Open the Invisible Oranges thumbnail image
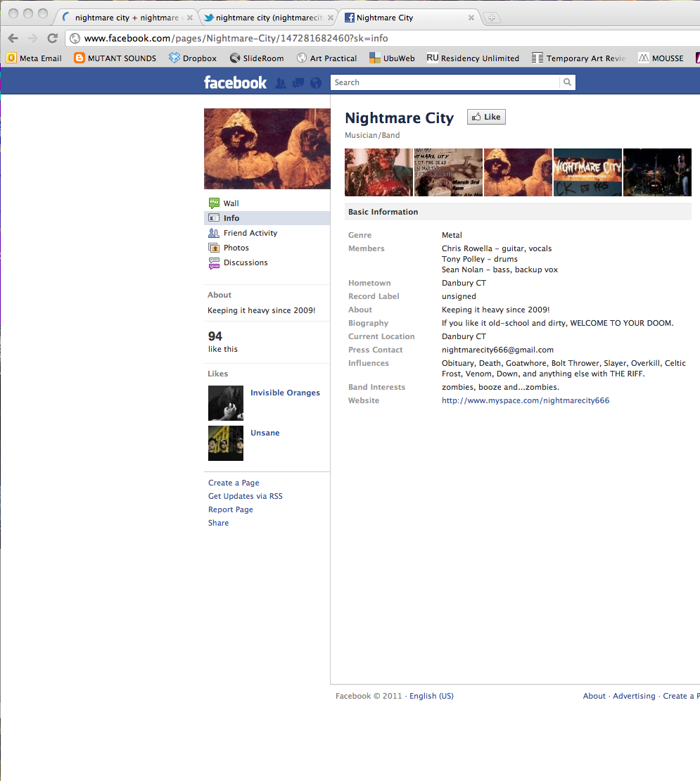This screenshot has height=781, width=700. tap(226, 403)
